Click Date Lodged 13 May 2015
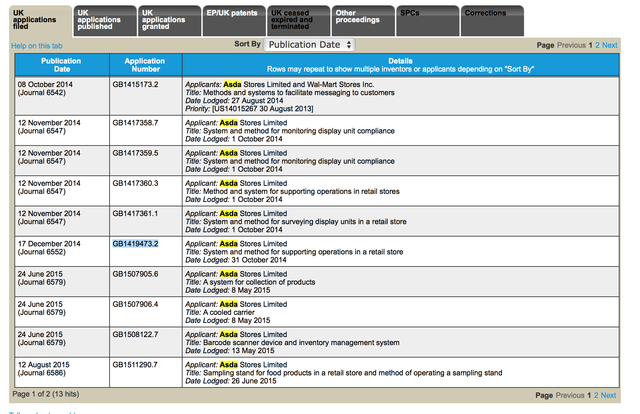 click(x=230, y=351)
